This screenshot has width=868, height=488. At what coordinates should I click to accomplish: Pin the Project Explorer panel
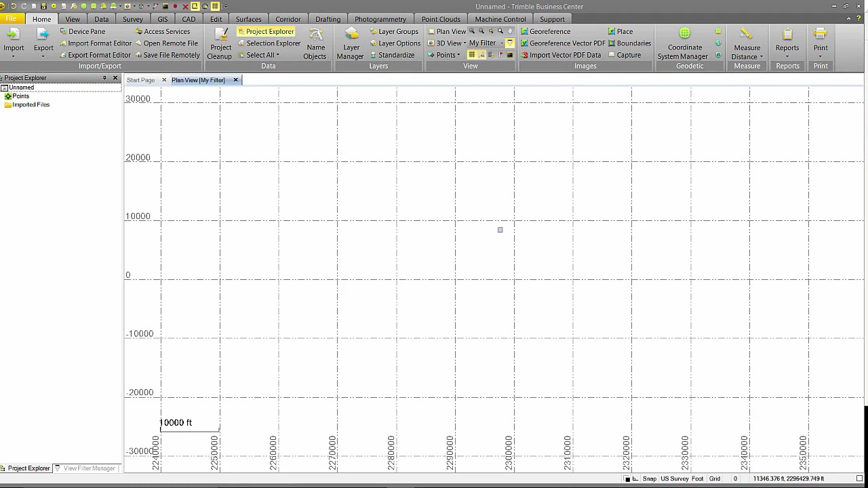tap(104, 78)
